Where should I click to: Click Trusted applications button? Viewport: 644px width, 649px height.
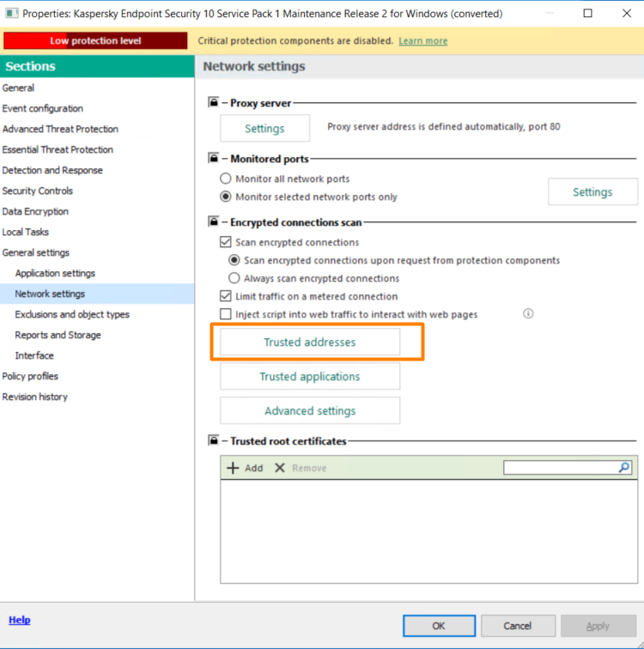[310, 376]
